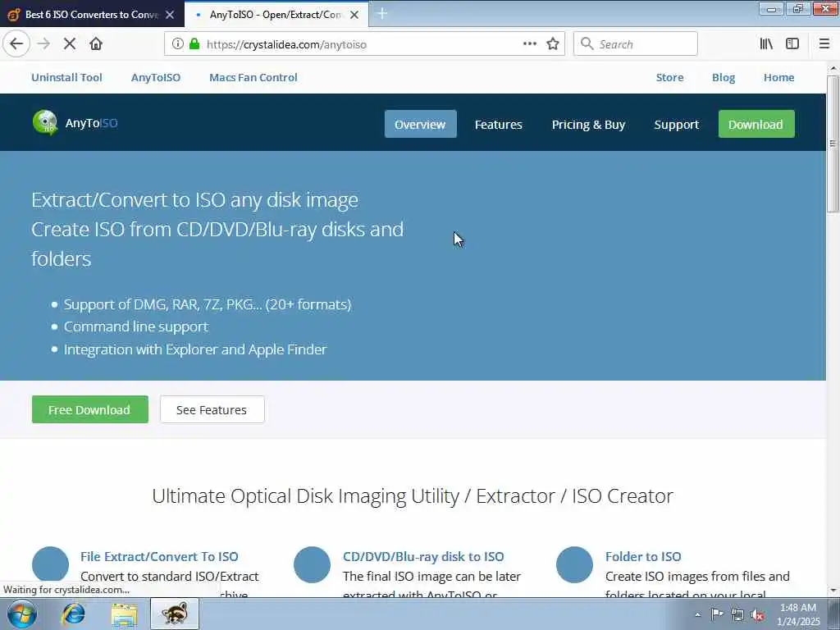Click the AnyToISO disc logo
Viewport: 840px width, 630px height.
tap(45, 123)
